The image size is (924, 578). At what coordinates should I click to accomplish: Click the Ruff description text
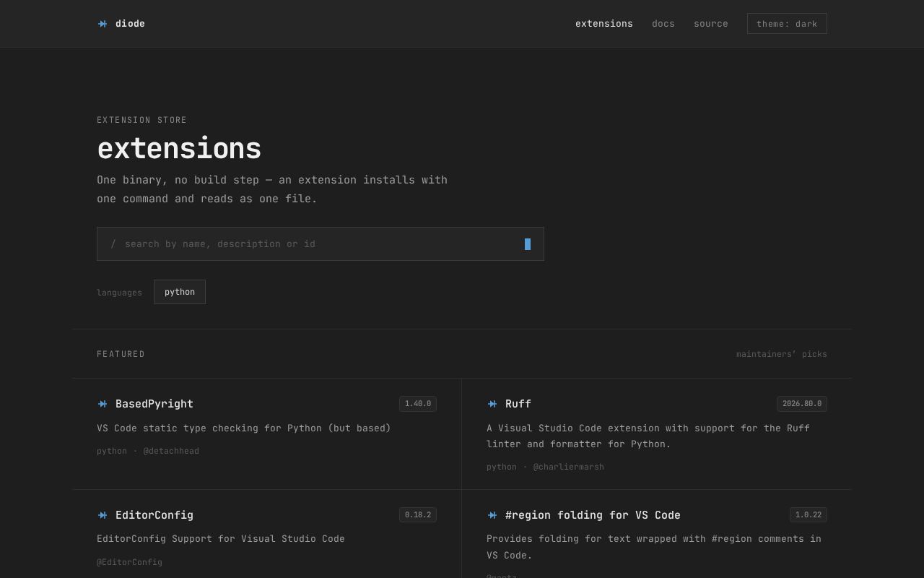pyautogui.click(x=648, y=436)
